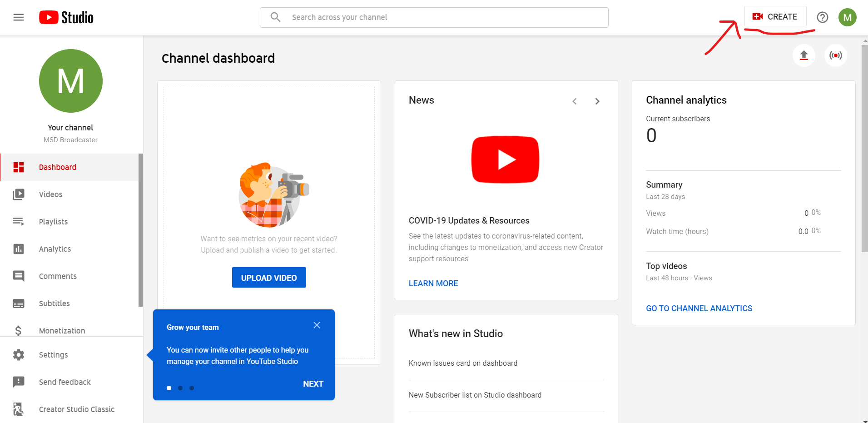Open Analytics in the sidebar
This screenshot has width=868, height=423.
[x=69, y=249]
